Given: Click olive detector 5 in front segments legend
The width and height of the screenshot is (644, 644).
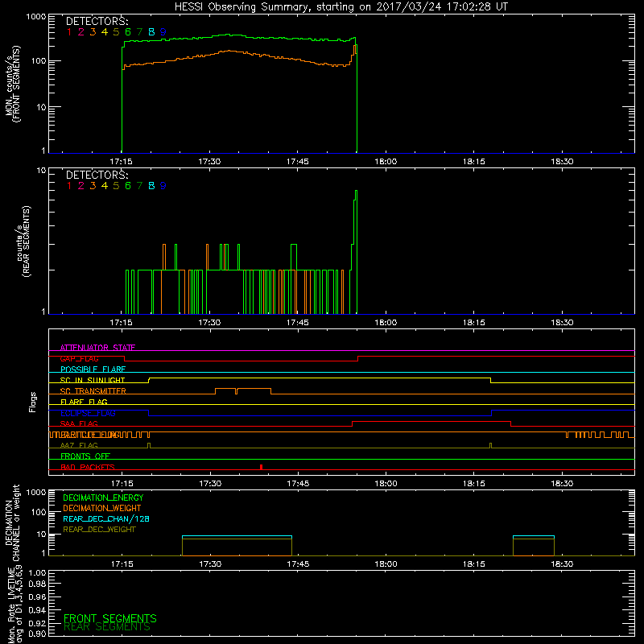Looking at the screenshot, I should pyautogui.click(x=116, y=32).
